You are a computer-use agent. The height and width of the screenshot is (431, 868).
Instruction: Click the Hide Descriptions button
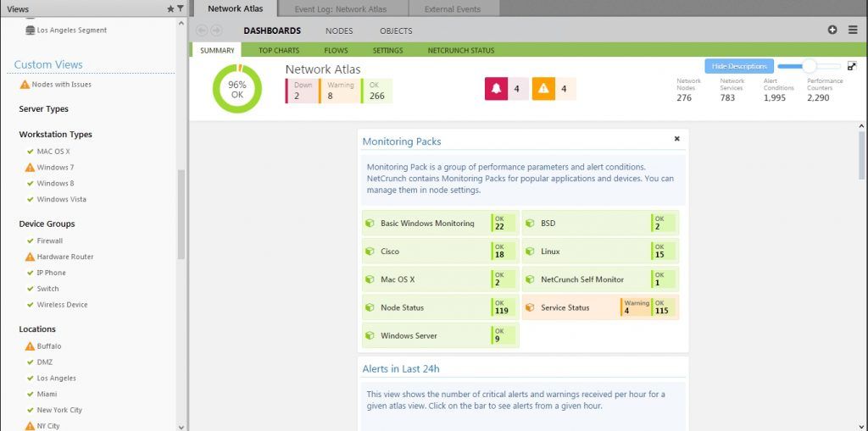739,66
